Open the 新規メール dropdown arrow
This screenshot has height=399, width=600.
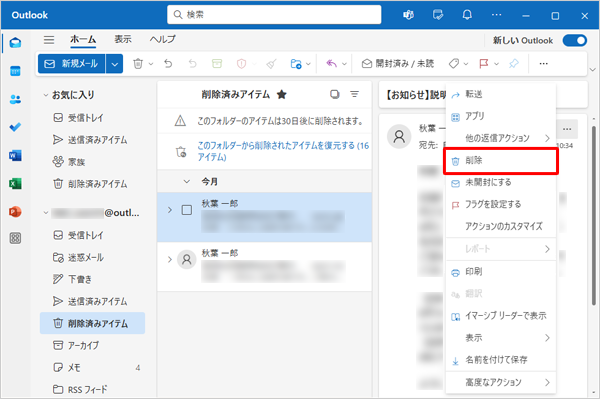point(114,64)
